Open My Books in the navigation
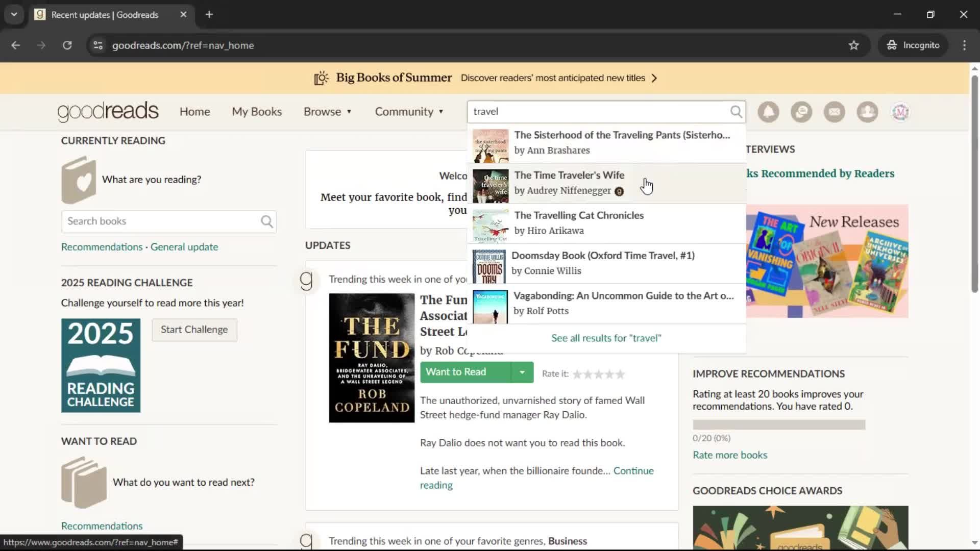 (x=257, y=112)
